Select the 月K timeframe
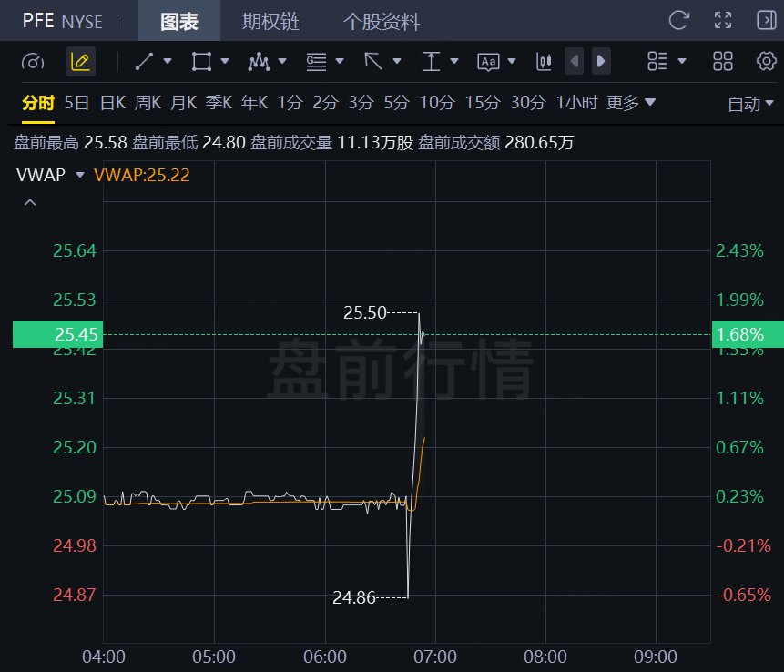The image size is (784, 672). click(184, 103)
